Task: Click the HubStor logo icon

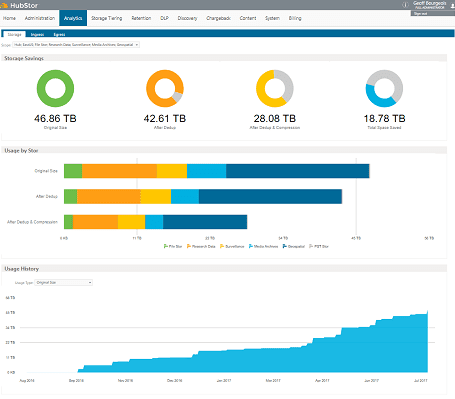Action: (4, 5)
